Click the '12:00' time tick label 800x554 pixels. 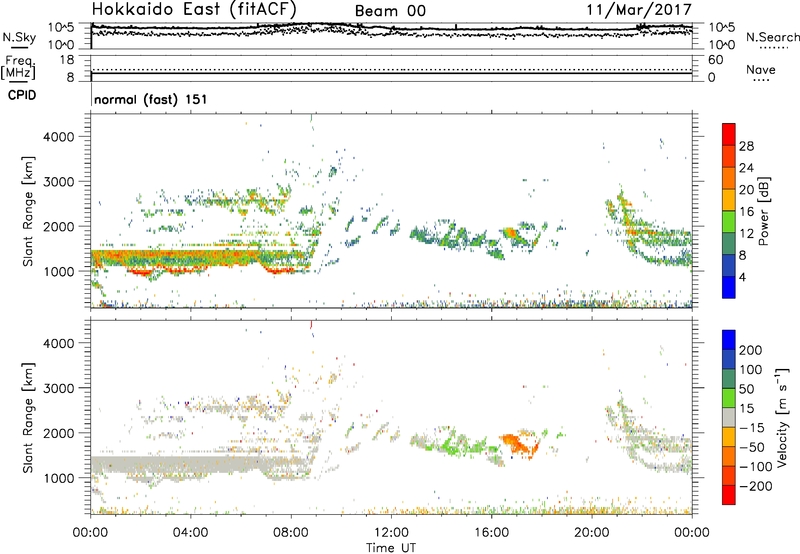pos(391,533)
